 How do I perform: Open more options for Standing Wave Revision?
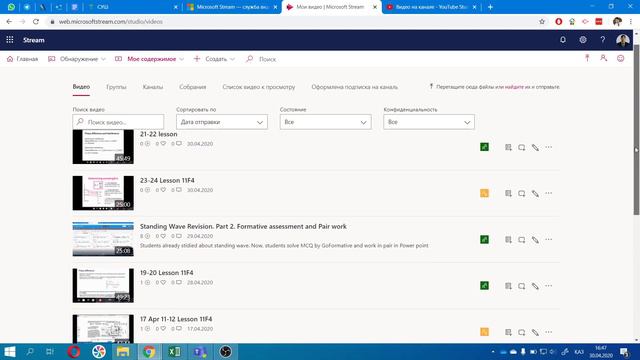click(549, 240)
